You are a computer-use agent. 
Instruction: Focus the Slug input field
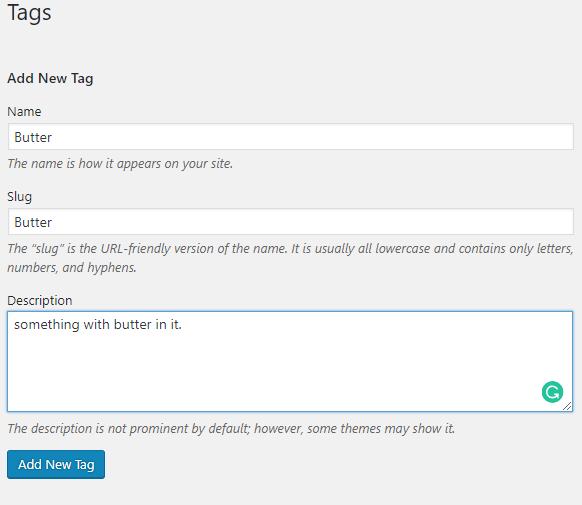(x=291, y=222)
